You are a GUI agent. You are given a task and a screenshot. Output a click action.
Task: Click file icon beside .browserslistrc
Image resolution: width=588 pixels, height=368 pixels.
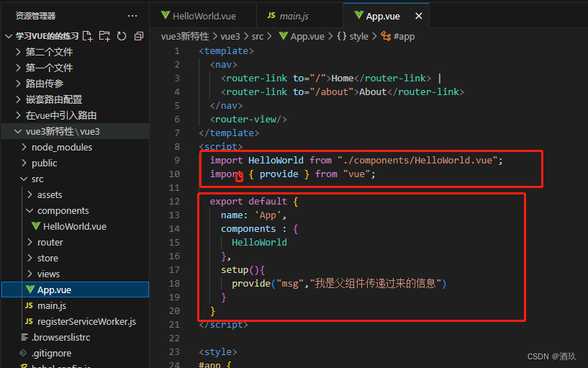(x=24, y=337)
